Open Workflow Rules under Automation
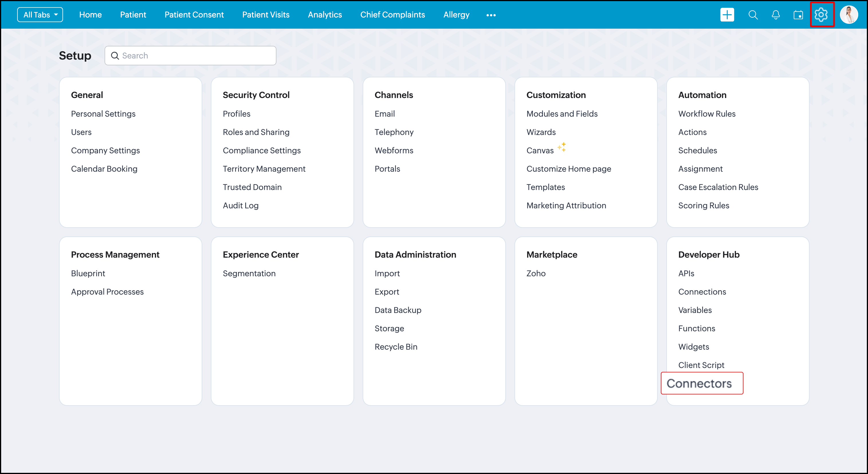 [707, 114]
